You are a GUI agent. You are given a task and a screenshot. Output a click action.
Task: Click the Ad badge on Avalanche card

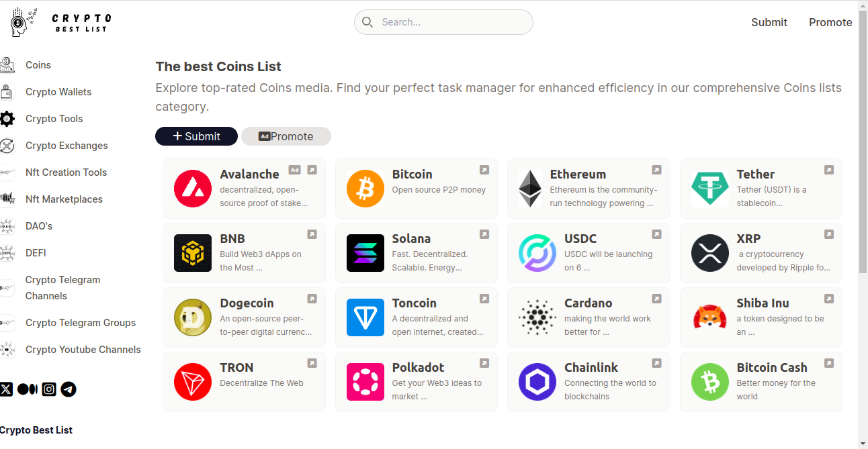coord(294,170)
